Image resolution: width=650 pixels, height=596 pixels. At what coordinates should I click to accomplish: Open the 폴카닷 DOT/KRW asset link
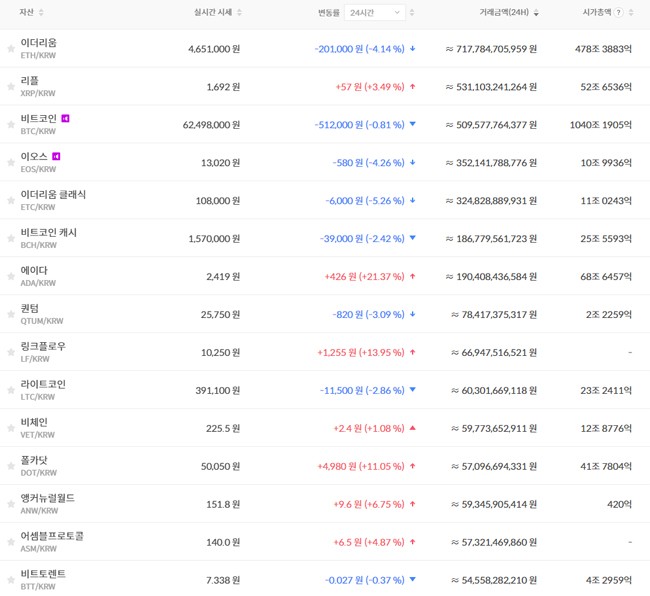(x=39, y=466)
